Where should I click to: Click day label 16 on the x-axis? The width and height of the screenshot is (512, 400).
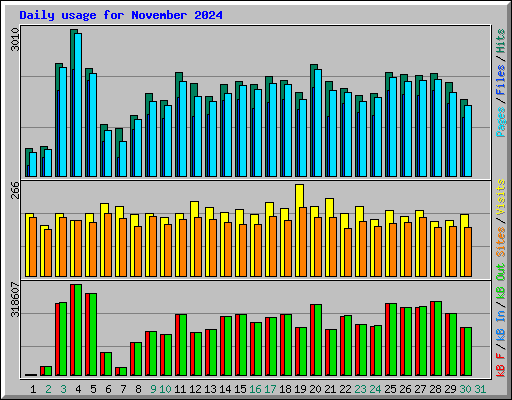click(255, 389)
